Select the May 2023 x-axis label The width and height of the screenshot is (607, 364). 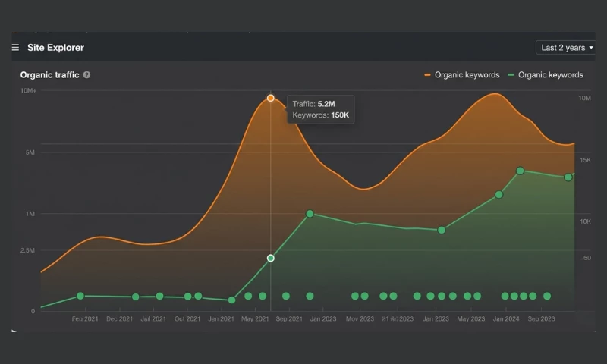point(470,319)
